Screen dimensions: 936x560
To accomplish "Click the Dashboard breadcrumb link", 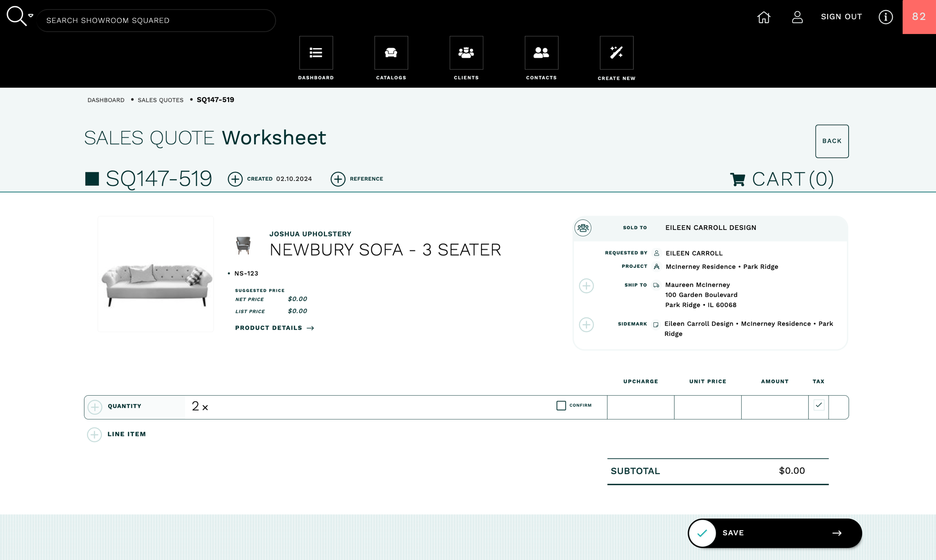I will point(106,100).
